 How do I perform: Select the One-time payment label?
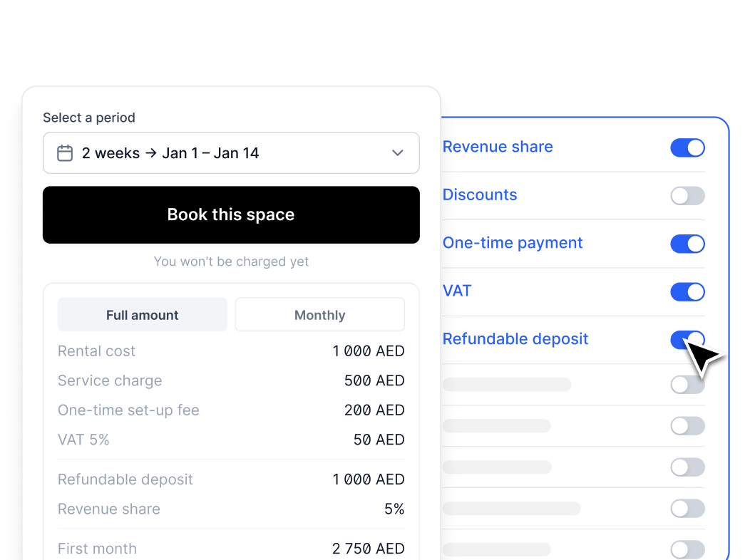pos(513,243)
